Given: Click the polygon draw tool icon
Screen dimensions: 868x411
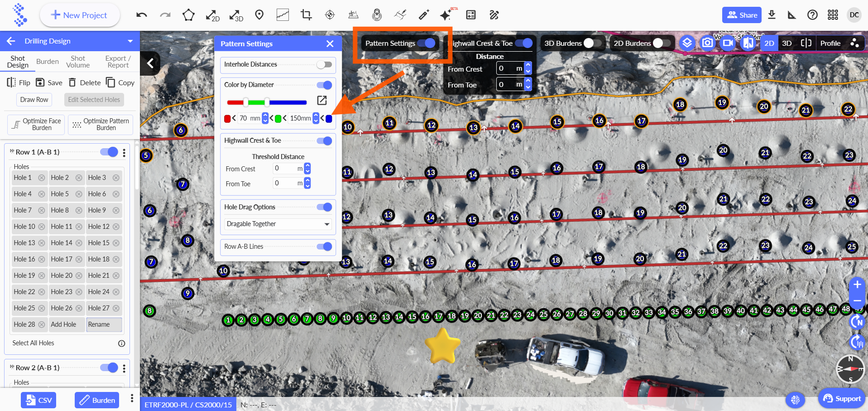Looking at the screenshot, I should (x=188, y=15).
